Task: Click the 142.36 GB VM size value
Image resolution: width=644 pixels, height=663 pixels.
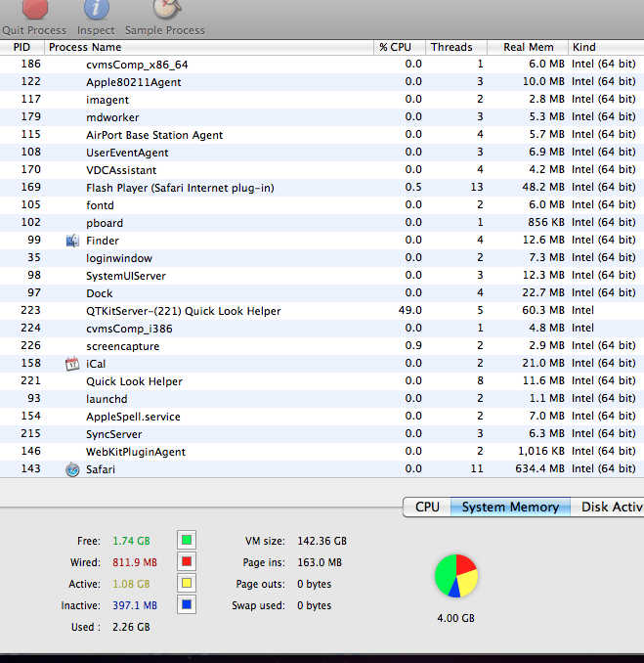Action: [322, 541]
